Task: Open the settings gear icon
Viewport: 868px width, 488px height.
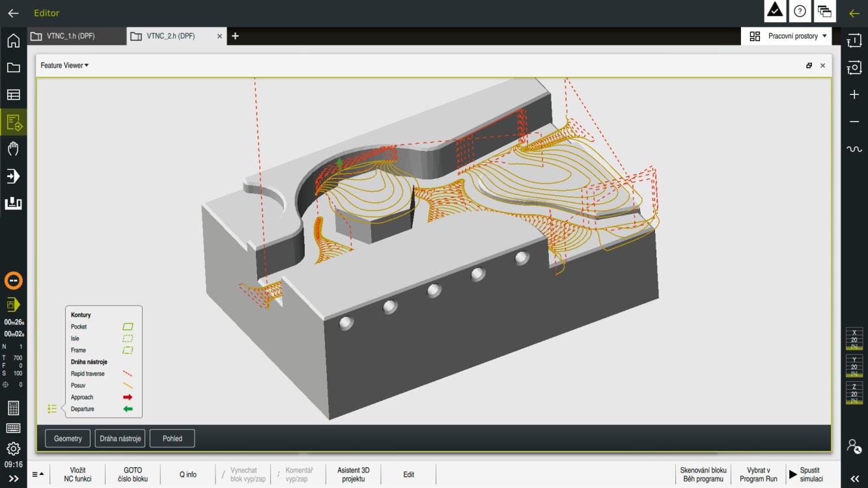Action: pyautogui.click(x=13, y=449)
